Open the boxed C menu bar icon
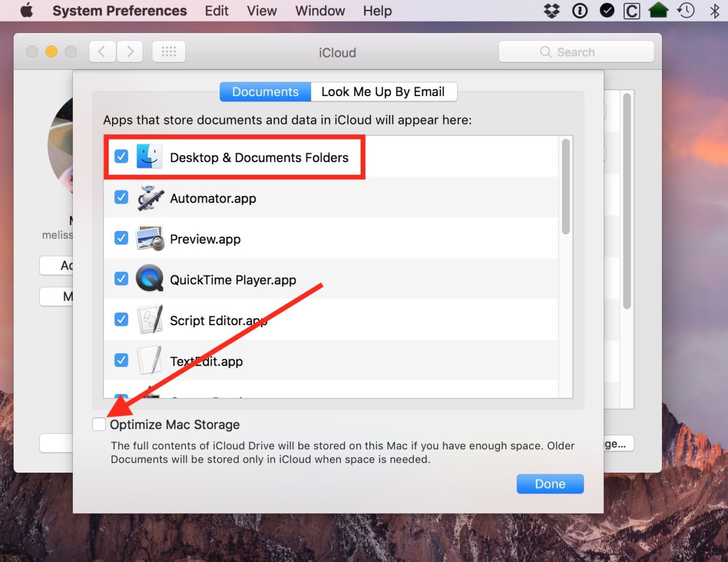The image size is (728, 562). 632,11
